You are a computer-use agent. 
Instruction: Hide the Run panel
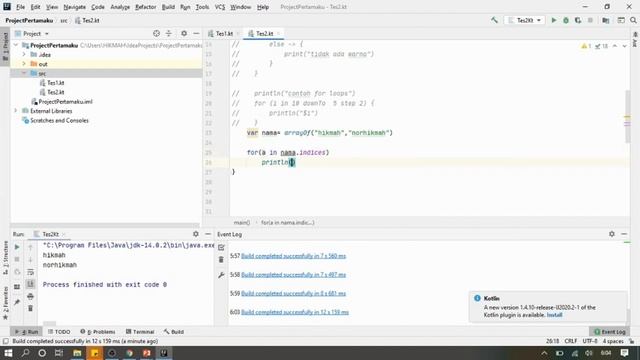click(208, 234)
